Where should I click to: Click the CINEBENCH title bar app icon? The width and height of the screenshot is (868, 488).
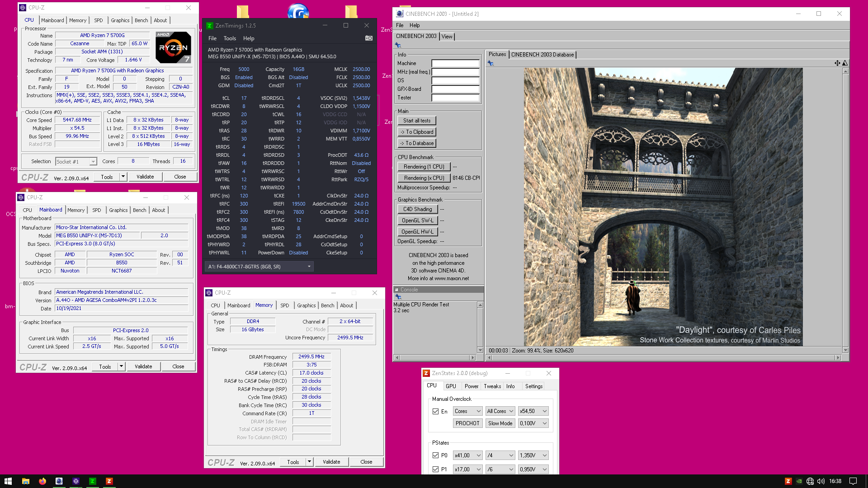point(400,14)
